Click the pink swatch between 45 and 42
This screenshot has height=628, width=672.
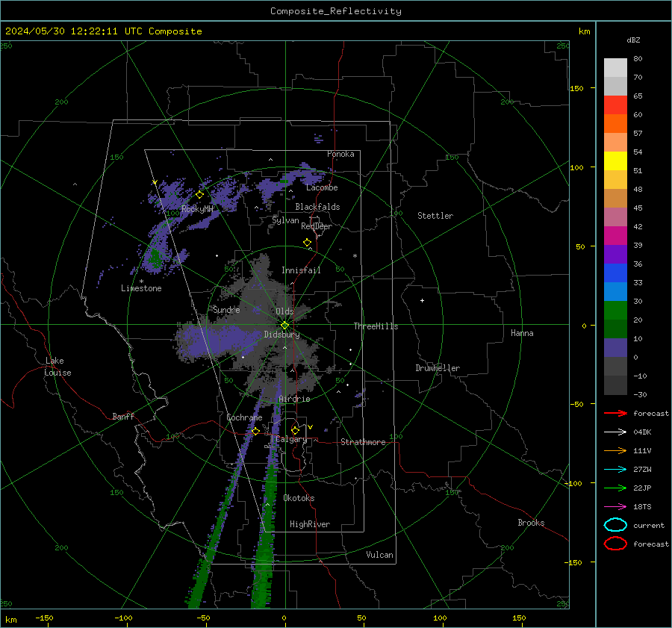click(615, 217)
